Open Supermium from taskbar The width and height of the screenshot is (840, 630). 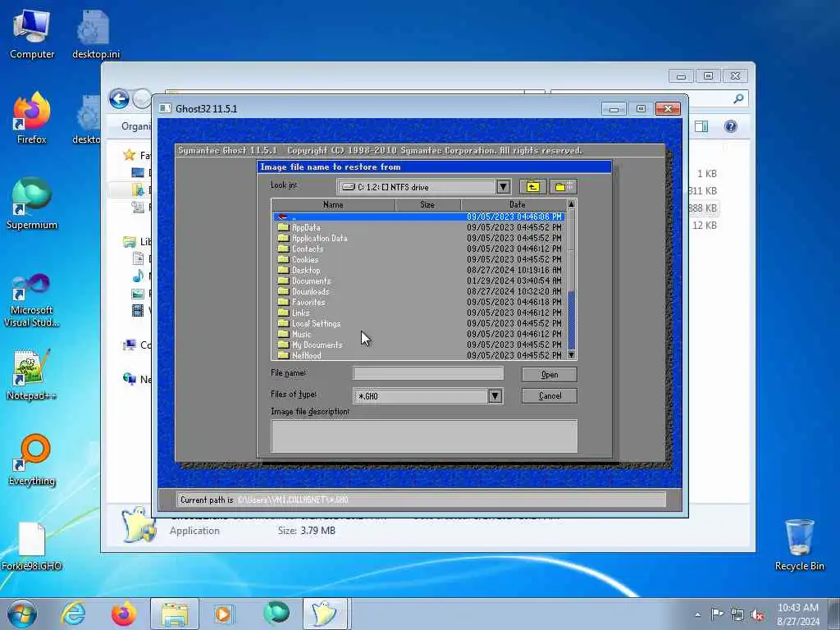point(276,614)
